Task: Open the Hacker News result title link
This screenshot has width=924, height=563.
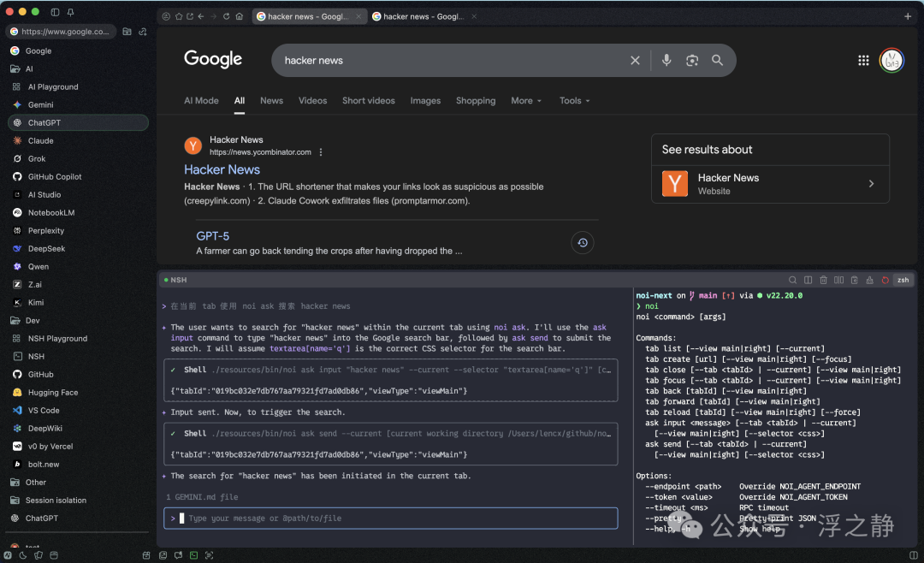Action: (x=222, y=169)
